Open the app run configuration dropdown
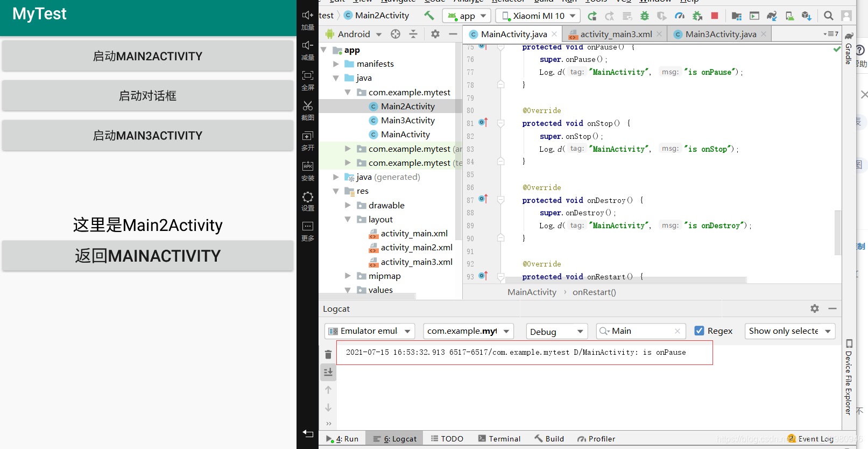Screen dimensions: 868x449 (467, 16)
